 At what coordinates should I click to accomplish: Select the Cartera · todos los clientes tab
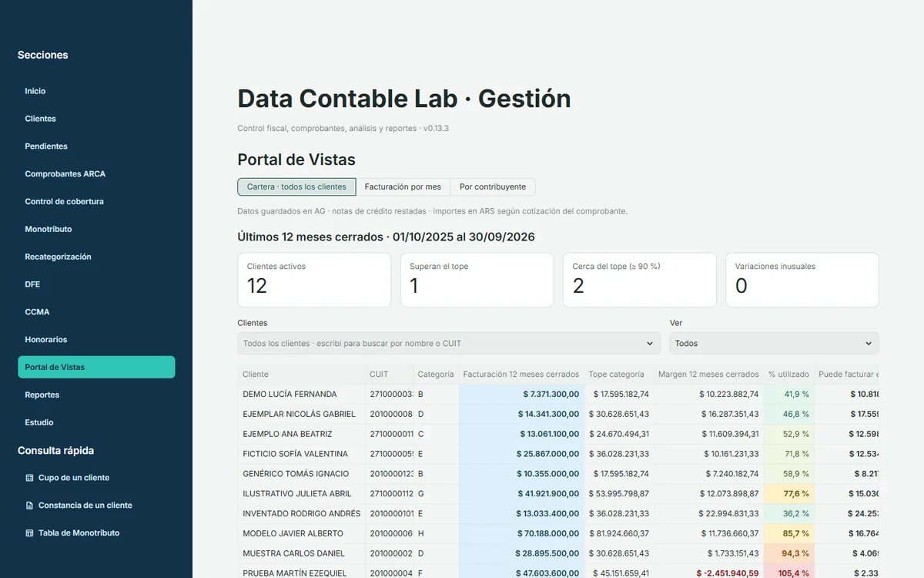(x=296, y=187)
